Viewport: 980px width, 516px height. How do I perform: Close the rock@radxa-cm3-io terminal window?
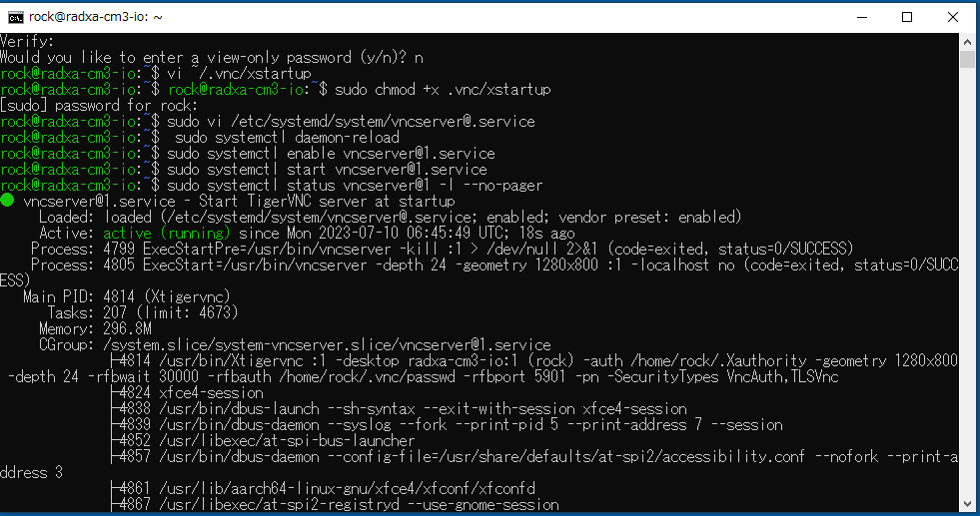[952, 17]
